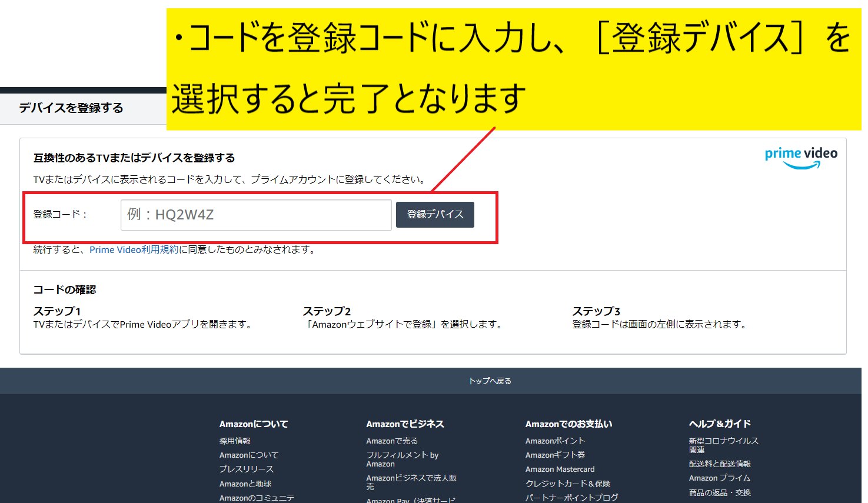Open 配送料と配送情報 footer link

(720, 464)
